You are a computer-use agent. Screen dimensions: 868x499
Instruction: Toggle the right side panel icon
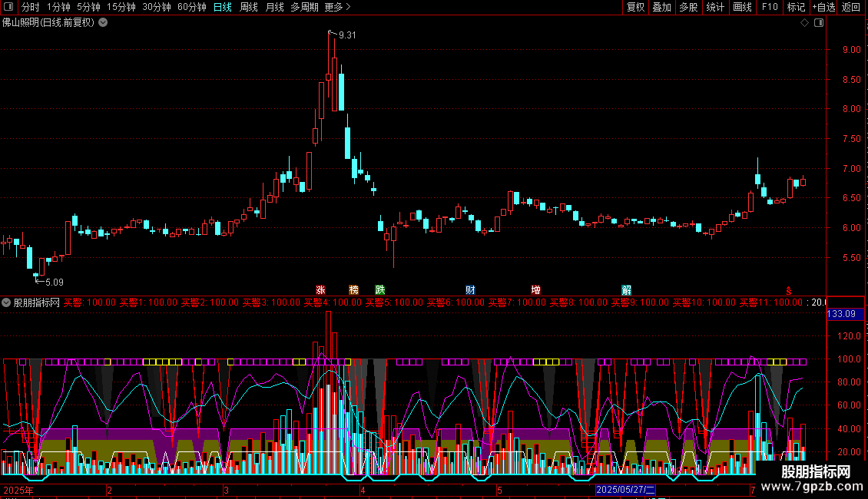[819, 23]
